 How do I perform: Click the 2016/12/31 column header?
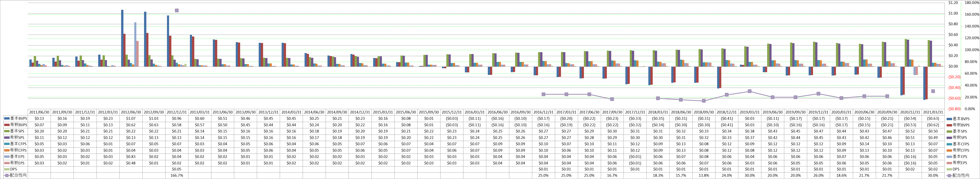click(x=543, y=112)
